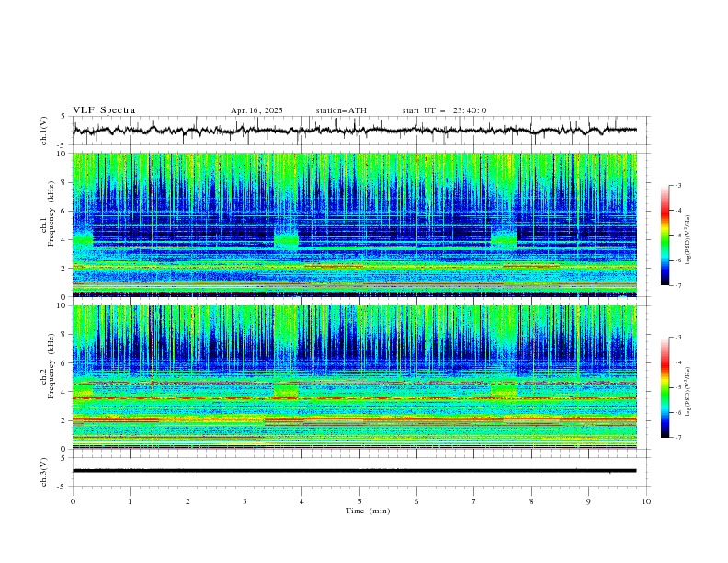Click the lower colorbar "log(PSD)(V²/Hz)" label

[688, 392]
